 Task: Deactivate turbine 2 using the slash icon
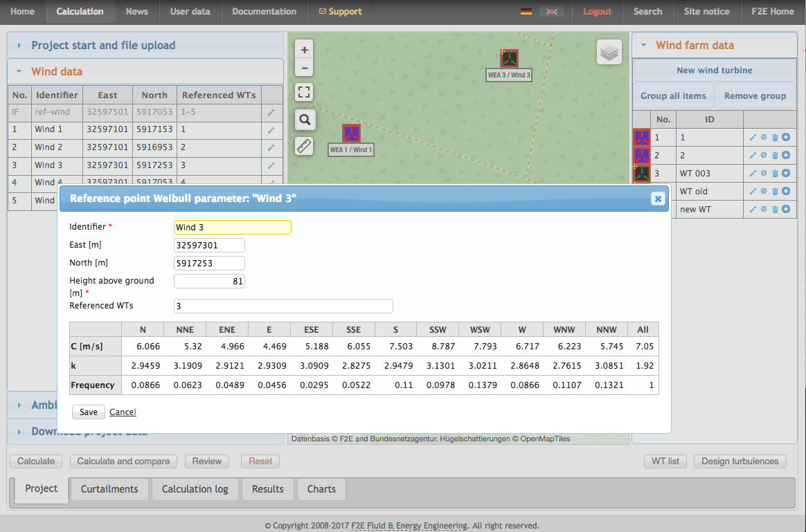click(x=762, y=155)
